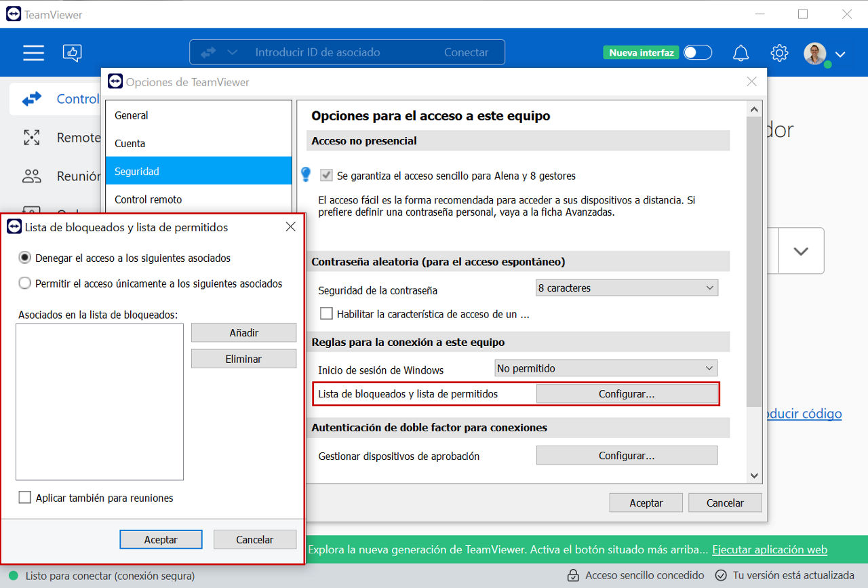Toggle easy access for Alena checkbox

(x=326, y=176)
